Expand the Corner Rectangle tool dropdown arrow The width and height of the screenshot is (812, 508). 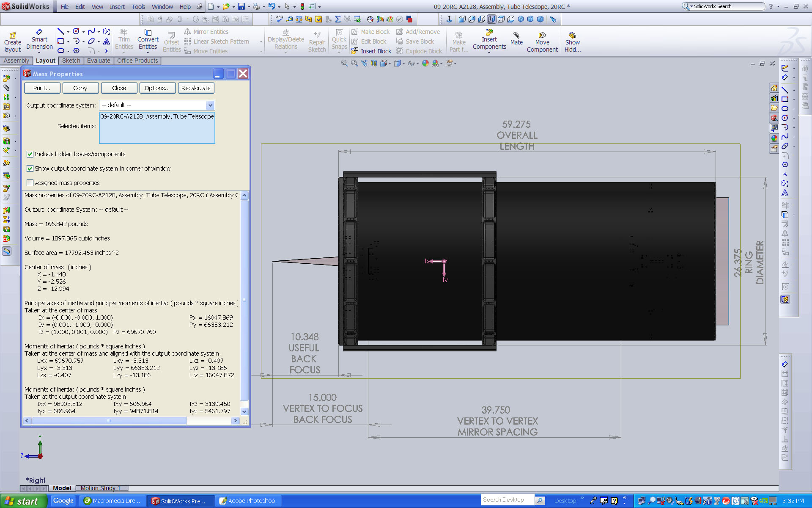tap(68, 41)
